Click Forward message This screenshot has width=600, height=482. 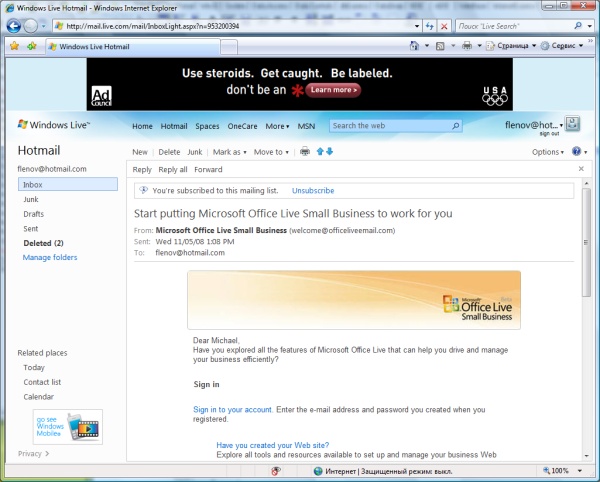[x=208, y=169]
